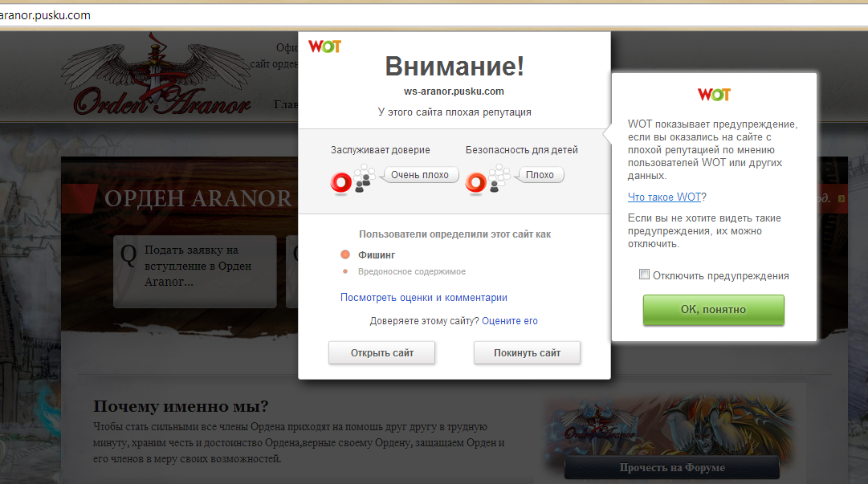The width and height of the screenshot is (868, 484).
Task: Click the orange Фишинг category dot
Action: 345,254
